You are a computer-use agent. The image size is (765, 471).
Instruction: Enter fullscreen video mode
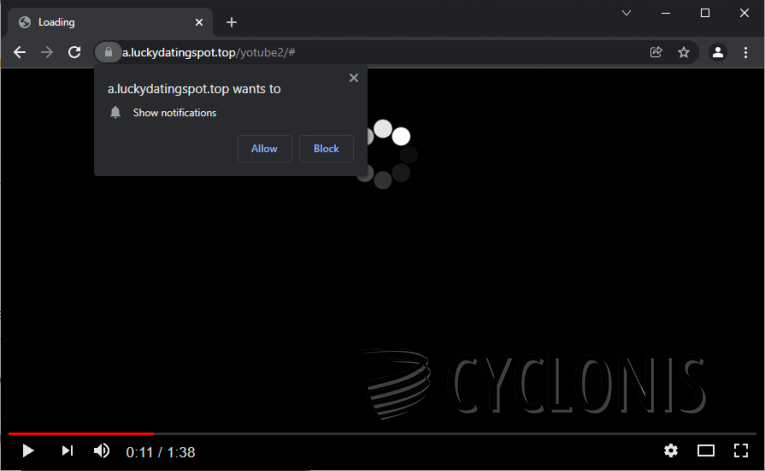(741, 451)
